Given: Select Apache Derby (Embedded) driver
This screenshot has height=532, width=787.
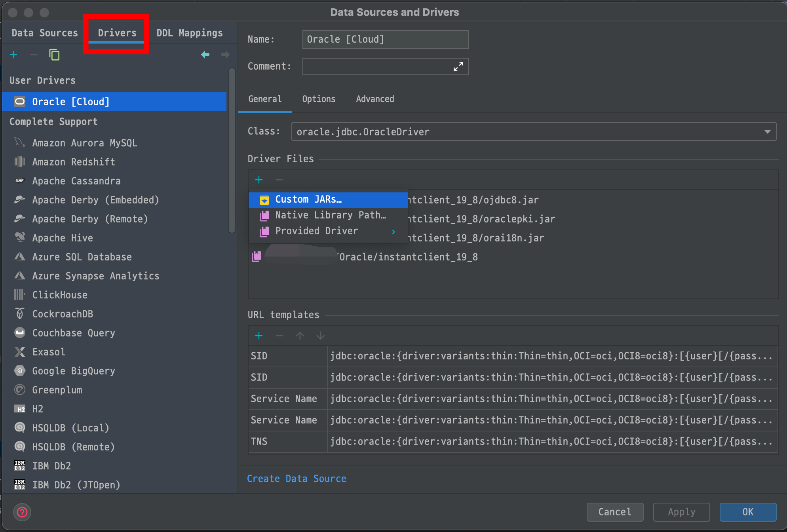Looking at the screenshot, I should point(114,199).
